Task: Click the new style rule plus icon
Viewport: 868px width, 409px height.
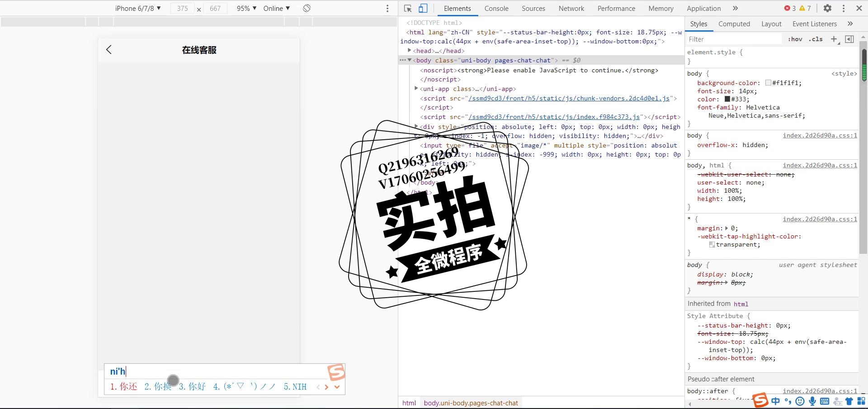Action: tap(834, 39)
